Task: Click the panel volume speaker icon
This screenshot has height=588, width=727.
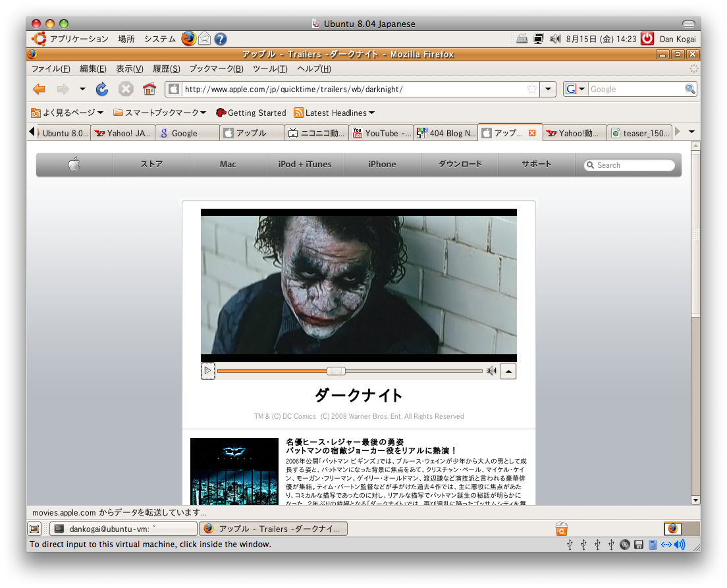Action: (x=555, y=39)
